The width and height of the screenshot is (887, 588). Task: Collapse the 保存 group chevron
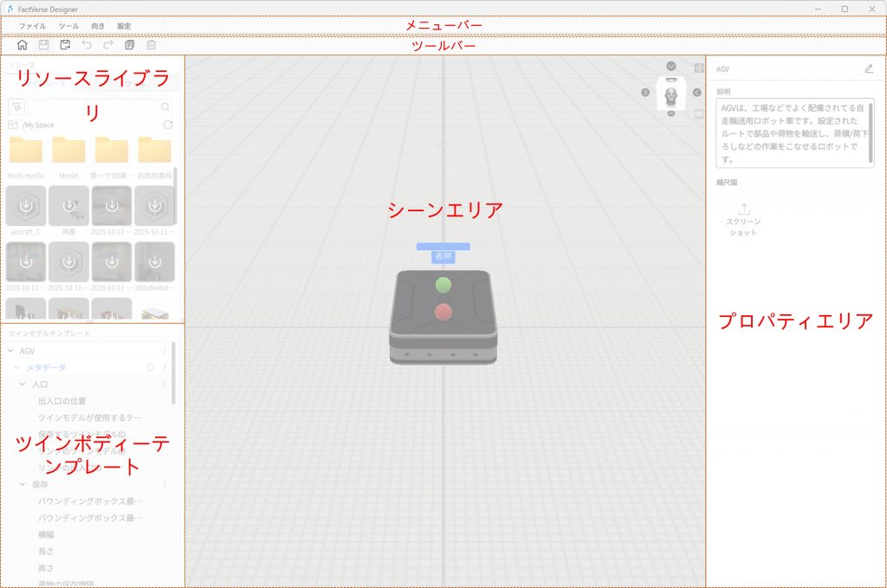(x=23, y=484)
